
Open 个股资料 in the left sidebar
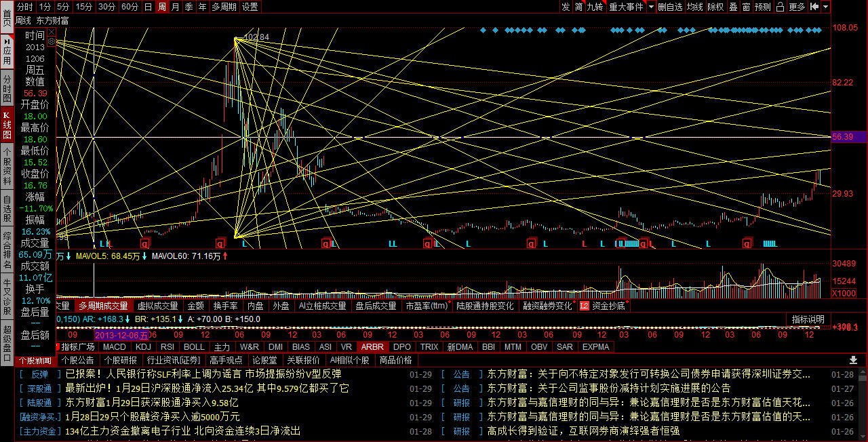[x=7, y=166]
